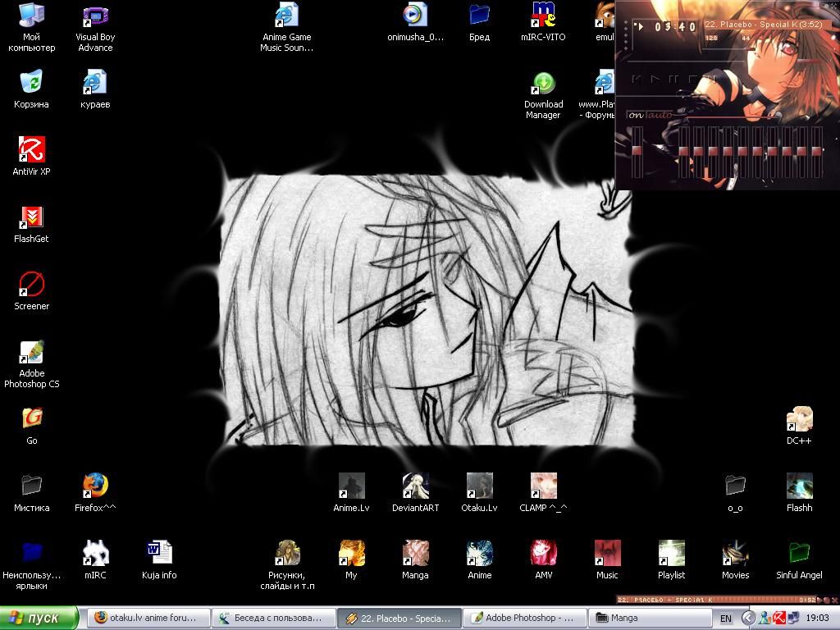Open the Мой компьютер desktop icon

coord(32,28)
